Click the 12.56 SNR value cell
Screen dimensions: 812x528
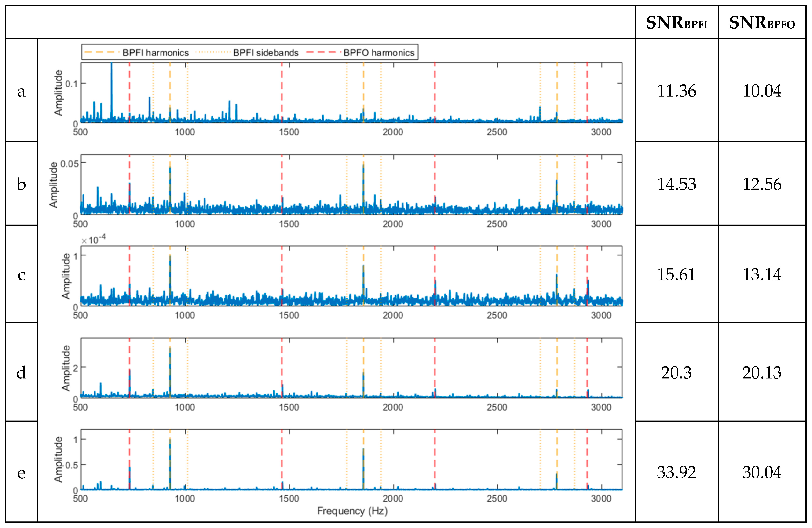pos(762,184)
